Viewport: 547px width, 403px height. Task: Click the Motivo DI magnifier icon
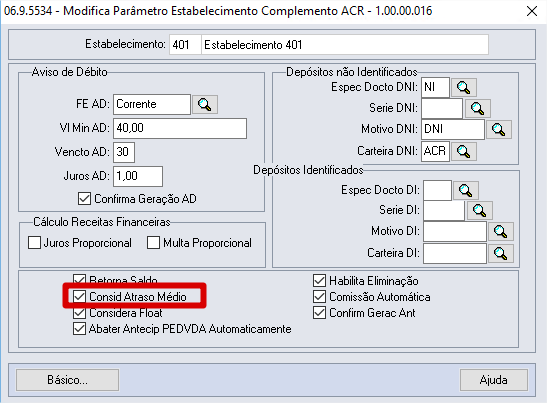[501, 231]
